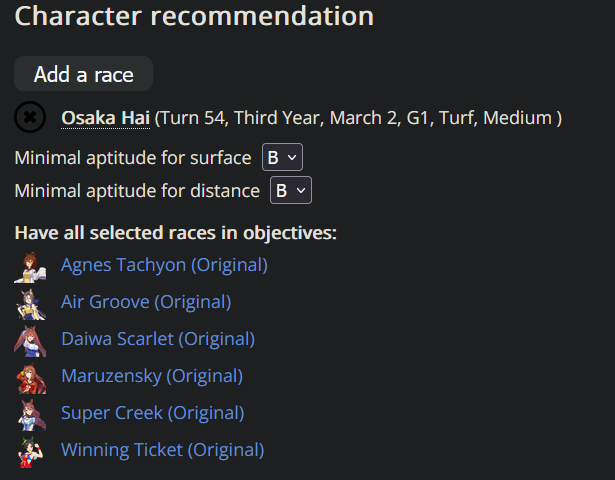Open Agnes Tachyon (Original) link

(164, 265)
